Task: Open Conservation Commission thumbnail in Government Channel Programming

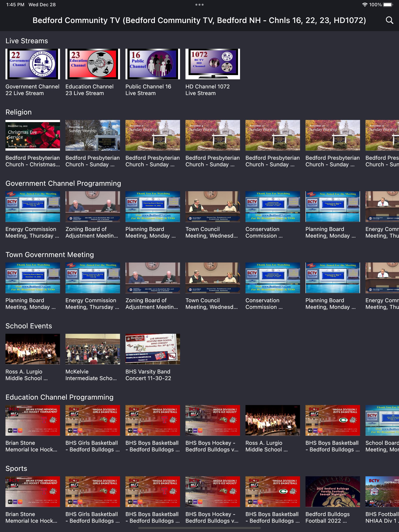Action: tap(273, 207)
